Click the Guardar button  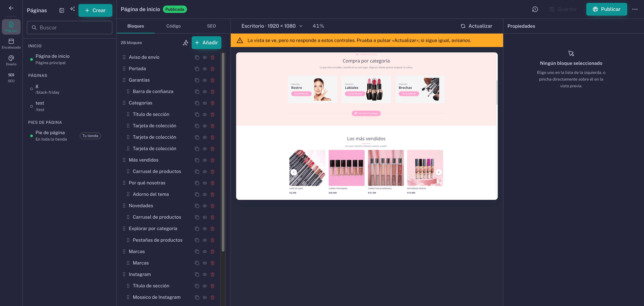[x=563, y=9]
